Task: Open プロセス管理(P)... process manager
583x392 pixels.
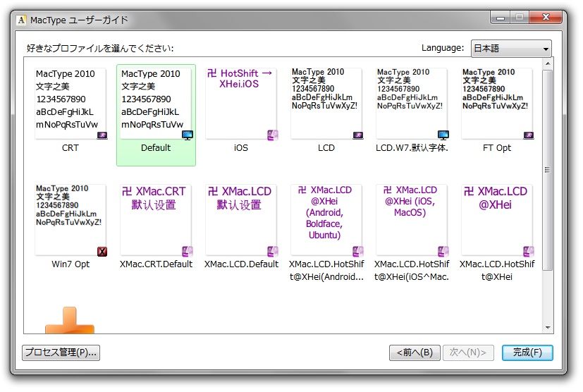Action: (61, 353)
